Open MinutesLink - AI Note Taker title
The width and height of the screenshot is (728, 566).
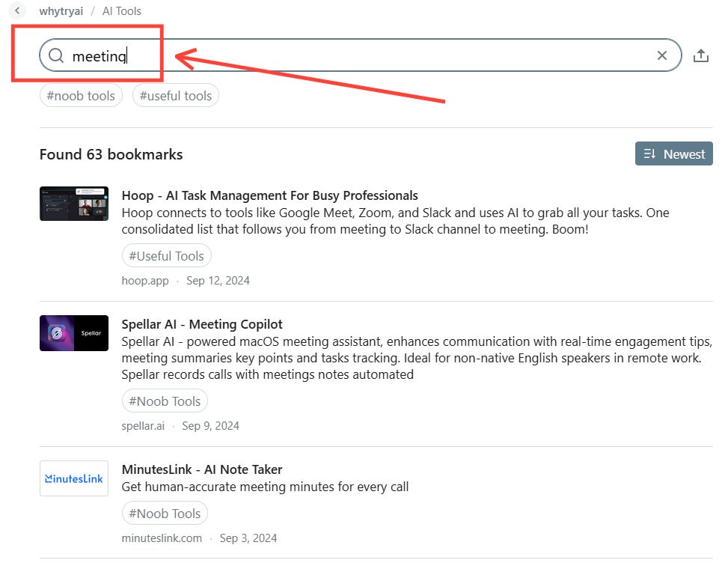point(202,469)
